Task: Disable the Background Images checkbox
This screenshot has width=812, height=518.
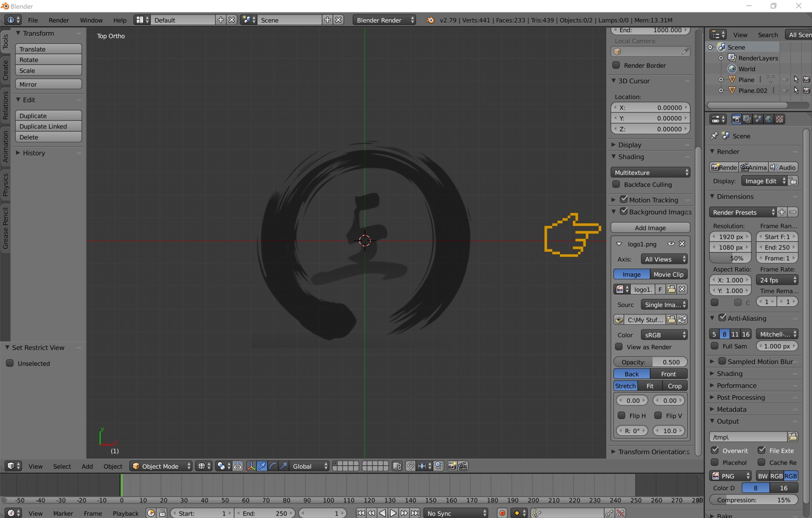Action: click(x=624, y=211)
